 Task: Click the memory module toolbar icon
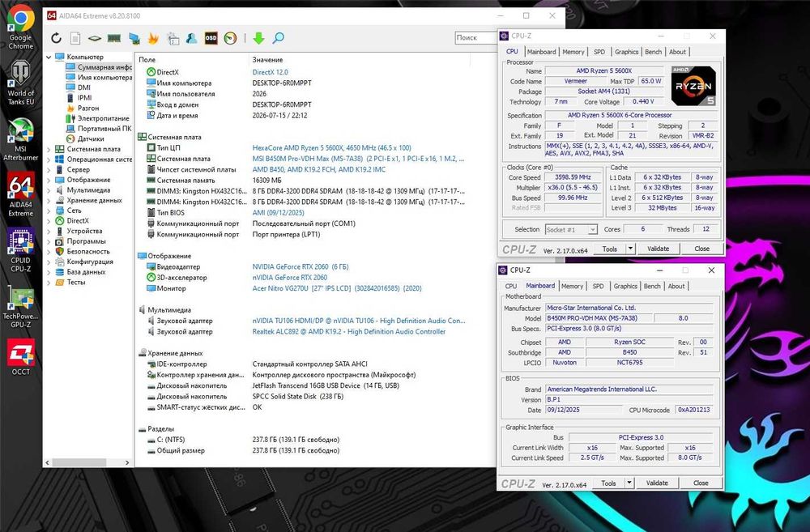pyautogui.click(x=113, y=38)
